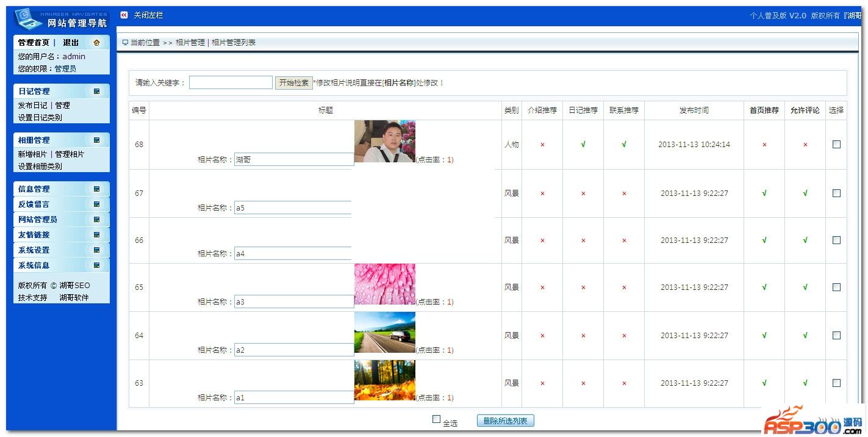The height and width of the screenshot is (437, 868).
Task: Edit the photo name field containing a3
Action: point(294,302)
